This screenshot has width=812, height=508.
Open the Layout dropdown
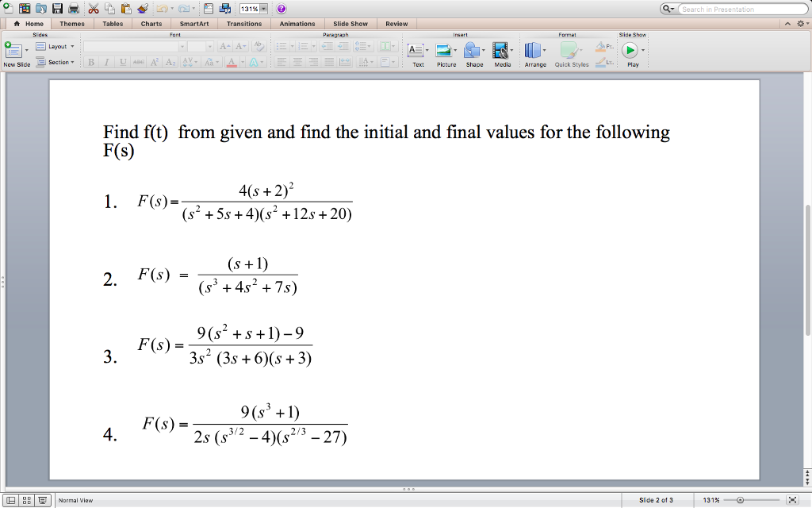[55, 46]
